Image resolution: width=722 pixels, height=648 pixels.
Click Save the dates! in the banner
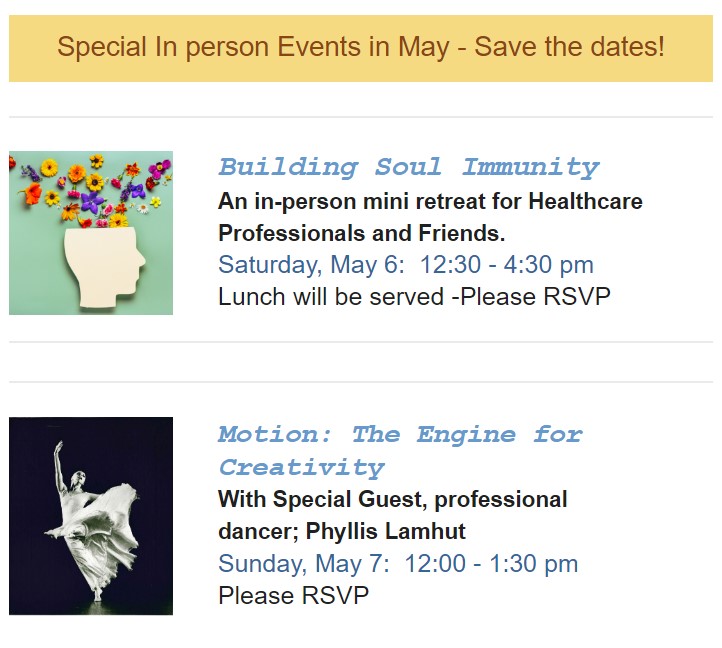coord(570,47)
